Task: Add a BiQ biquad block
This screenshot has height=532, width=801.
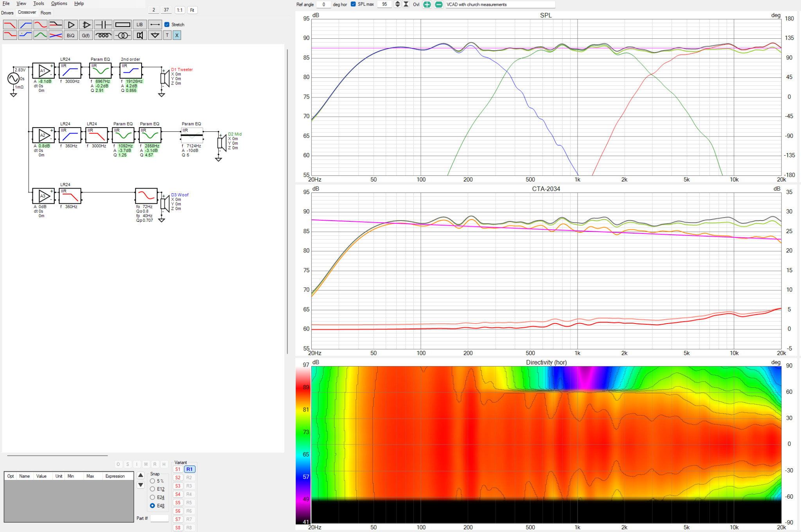Action: [71, 35]
